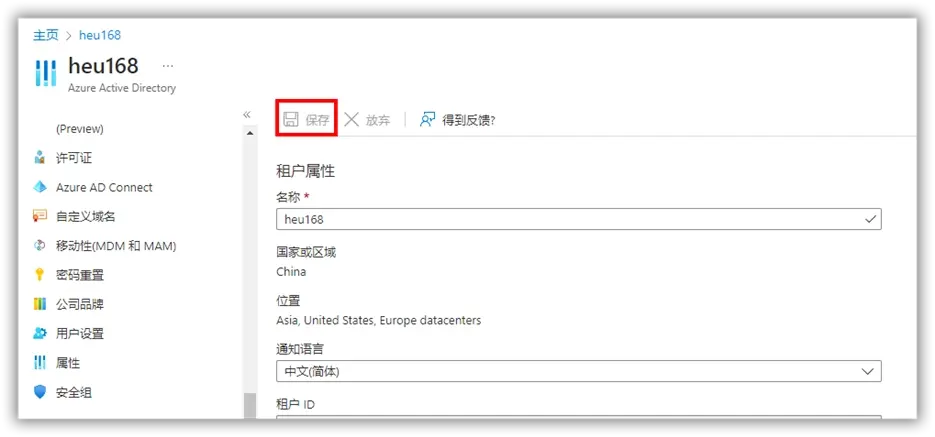
Task: Click the sidebar scrollbar thumb
Action: click(x=249, y=405)
